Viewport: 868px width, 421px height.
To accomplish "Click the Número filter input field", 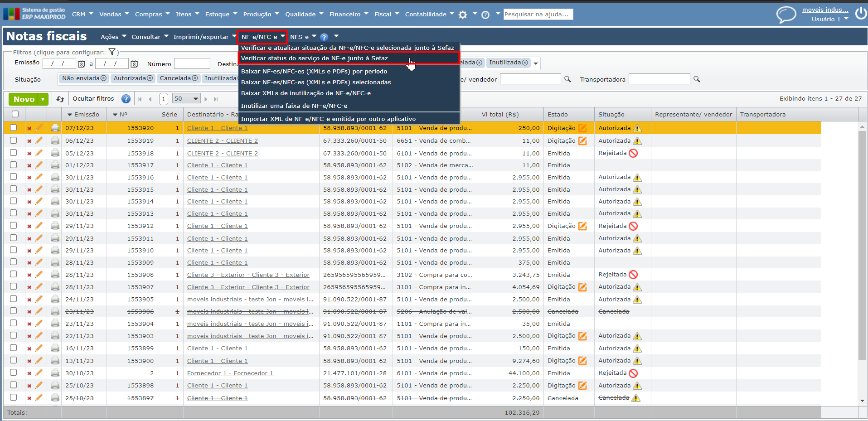I will (x=192, y=64).
